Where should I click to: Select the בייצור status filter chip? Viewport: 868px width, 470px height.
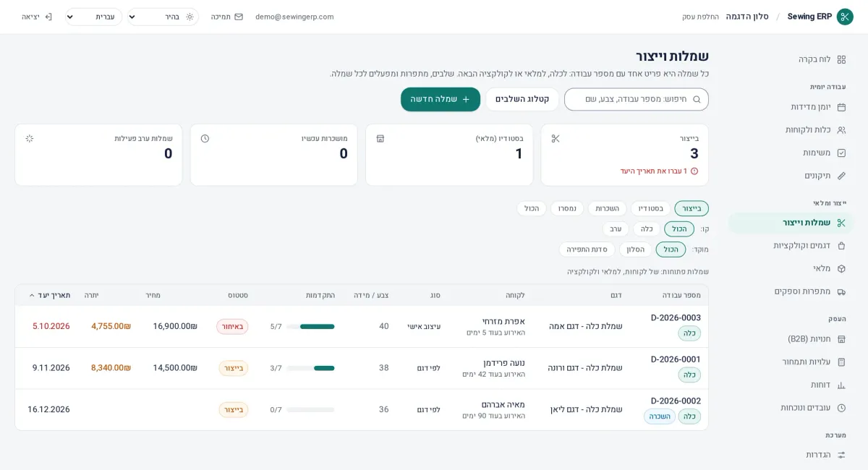(692, 208)
